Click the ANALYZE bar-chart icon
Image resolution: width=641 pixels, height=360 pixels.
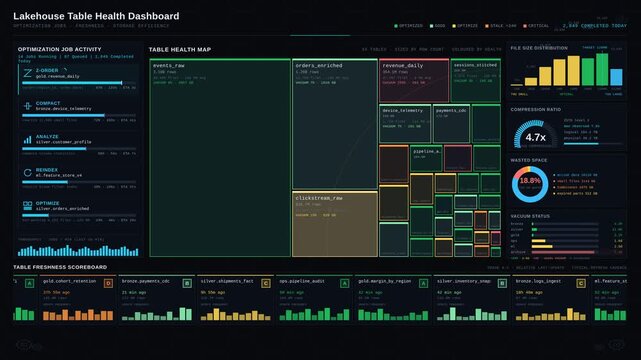(27, 139)
